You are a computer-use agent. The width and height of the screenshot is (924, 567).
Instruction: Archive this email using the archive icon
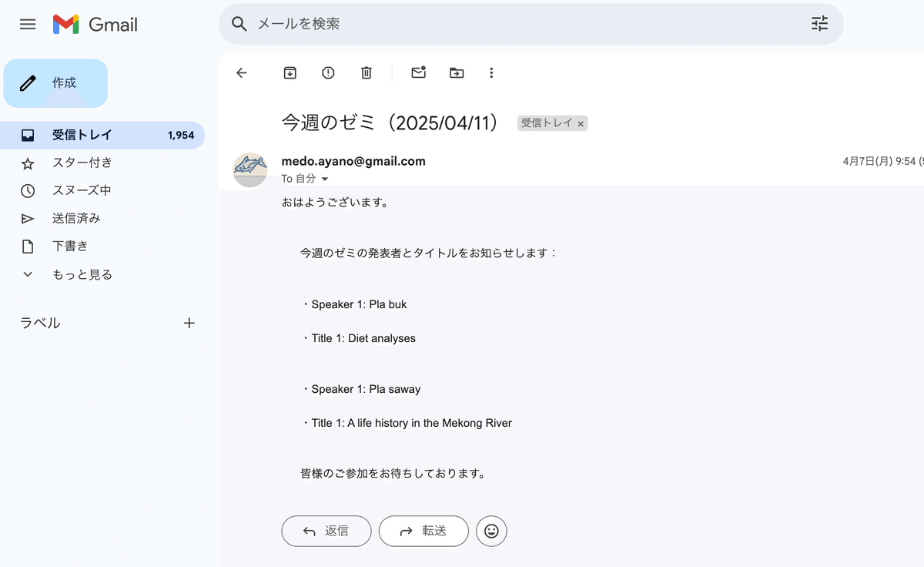[x=290, y=72]
